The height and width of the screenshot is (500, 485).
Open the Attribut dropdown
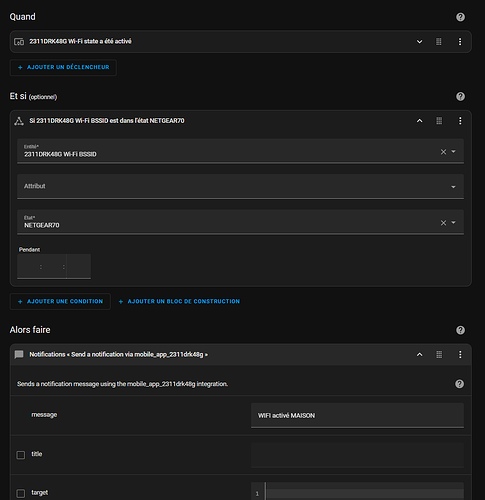[240, 186]
